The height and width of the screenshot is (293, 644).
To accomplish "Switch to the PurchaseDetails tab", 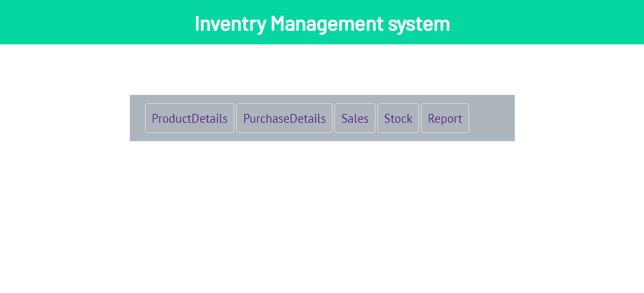I will click(x=284, y=118).
